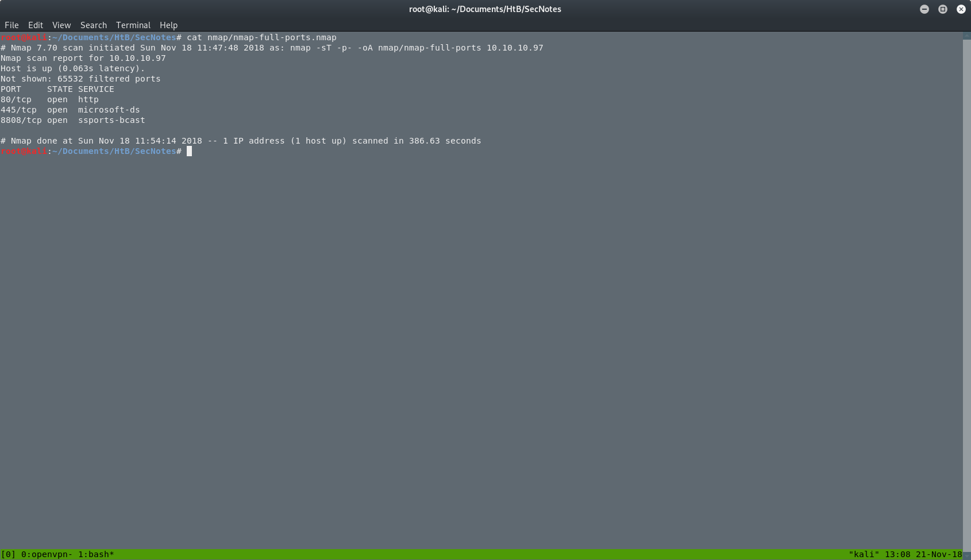Click the 13:08 clock in tmux status bar

coord(897,554)
